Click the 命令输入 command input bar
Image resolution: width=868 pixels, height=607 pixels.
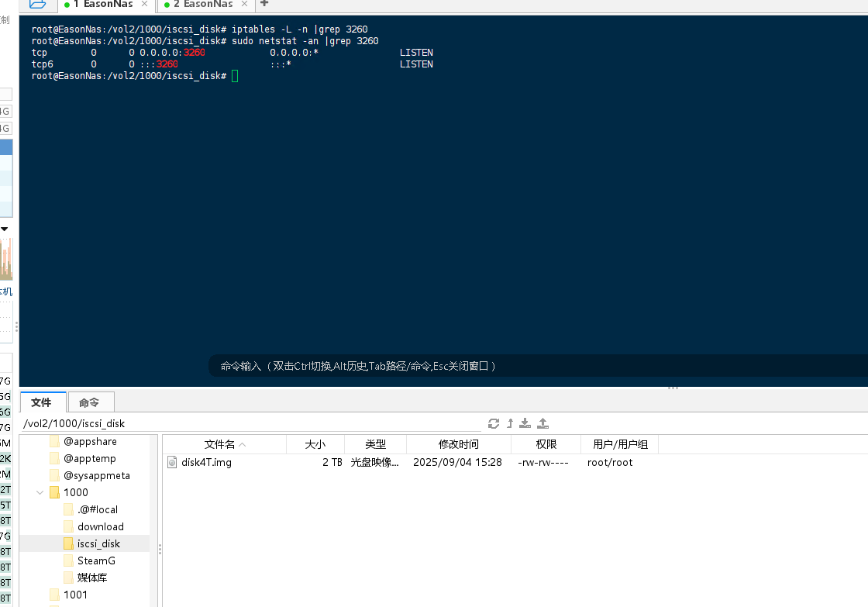[537, 366]
